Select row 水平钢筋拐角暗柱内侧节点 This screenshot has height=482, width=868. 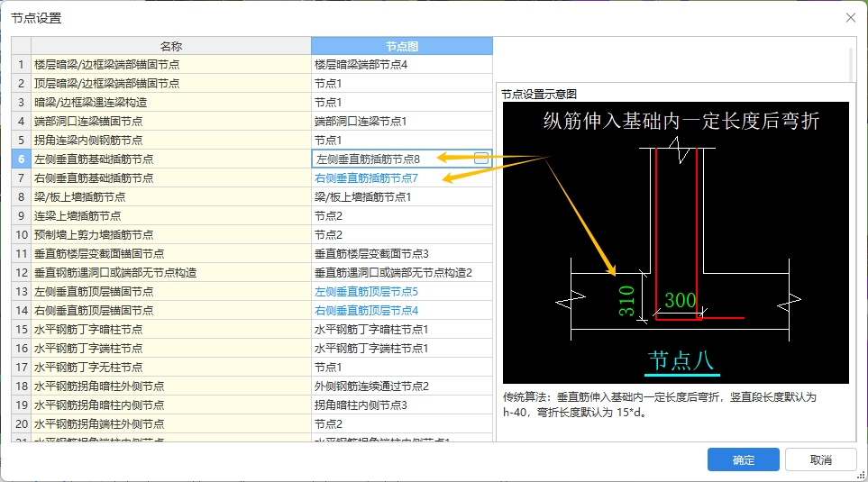click(x=171, y=405)
